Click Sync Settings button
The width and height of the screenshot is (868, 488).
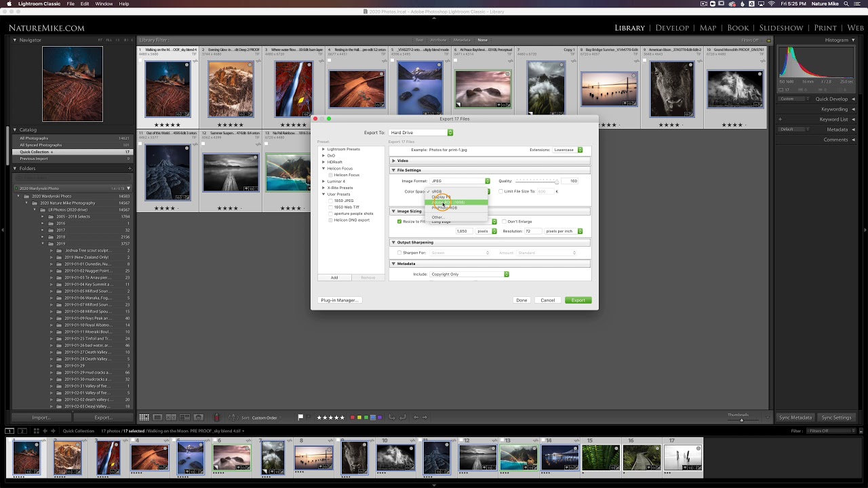[x=836, y=418]
